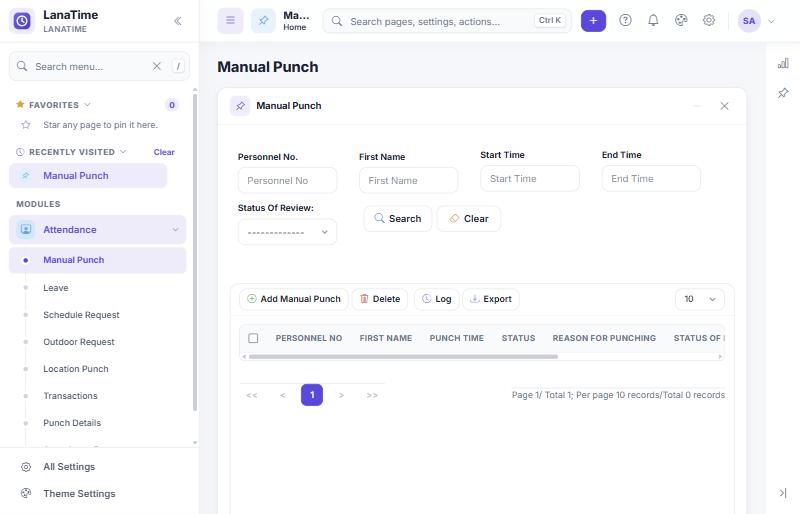Viewport: 800px width, 514px height.
Task: Open the Punch Details menu item
Action: tap(72, 423)
